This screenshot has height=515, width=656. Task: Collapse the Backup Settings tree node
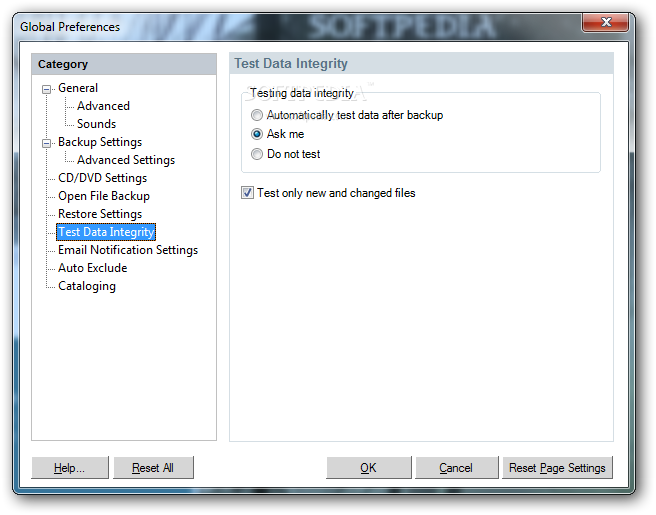[x=46, y=143]
